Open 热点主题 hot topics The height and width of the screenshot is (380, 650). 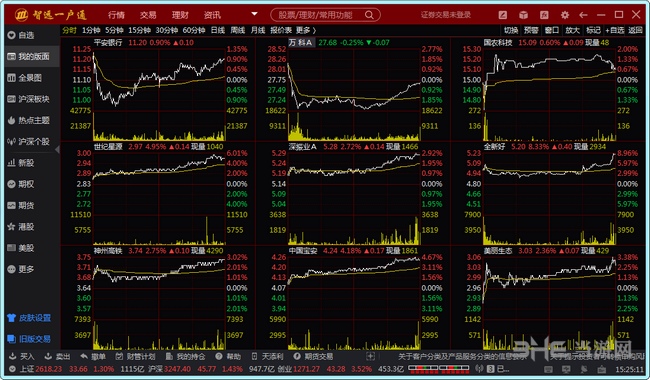tap(29, 120)
